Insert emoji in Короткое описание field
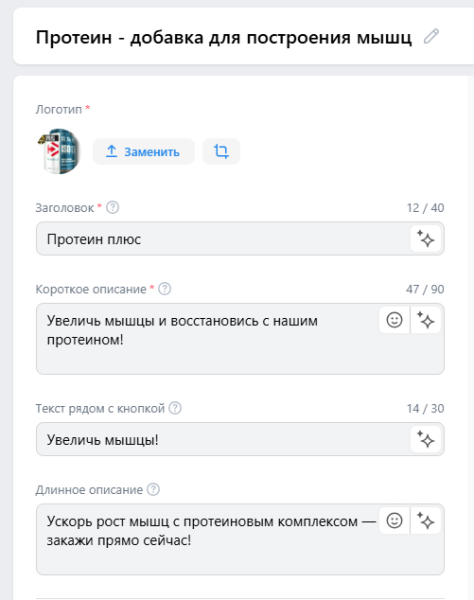474x600 pixels. pos(394,320)
